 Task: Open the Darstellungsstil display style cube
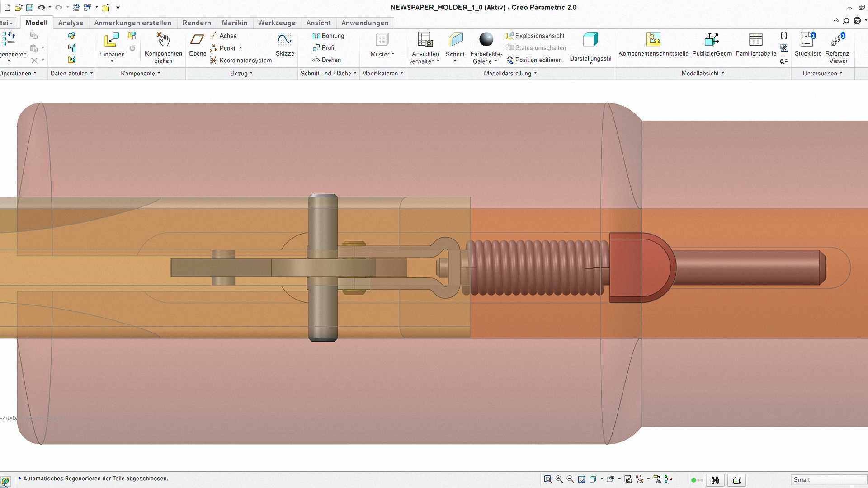tap(590, 47)
